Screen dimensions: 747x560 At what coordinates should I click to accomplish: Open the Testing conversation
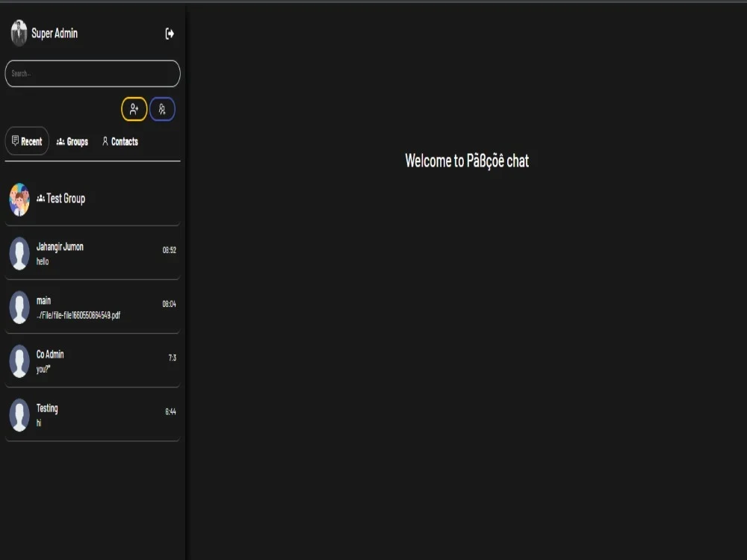93,415
